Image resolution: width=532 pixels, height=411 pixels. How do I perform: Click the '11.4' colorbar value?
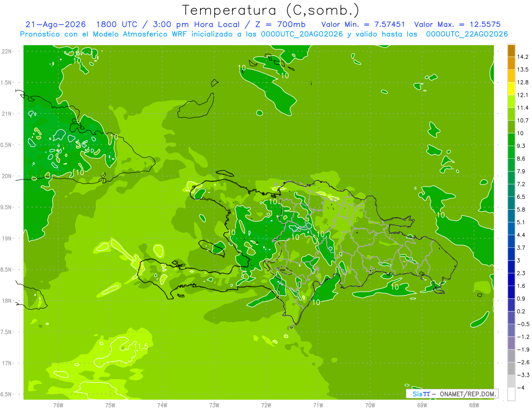[x=523, y=108]
